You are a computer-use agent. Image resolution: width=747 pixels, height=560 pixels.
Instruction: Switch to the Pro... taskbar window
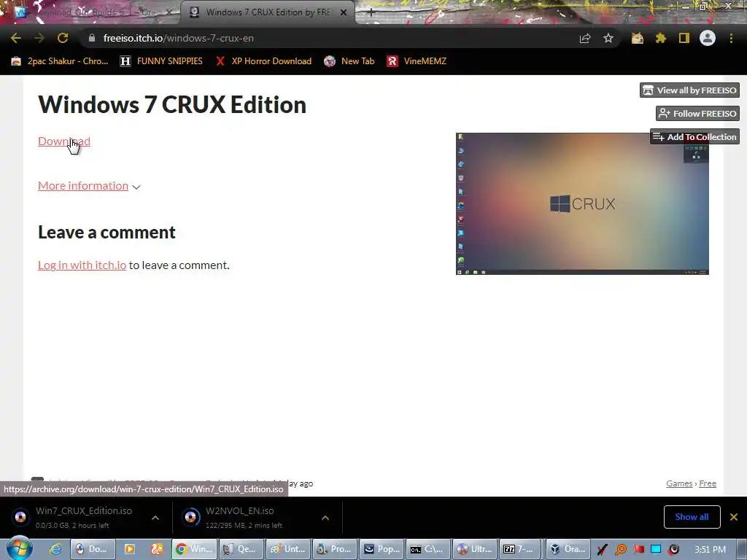pos(335,549)
